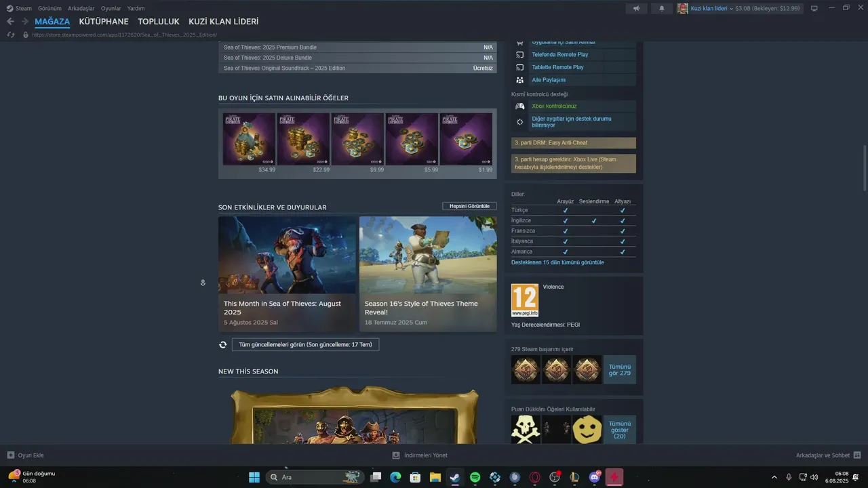Image resolution: width=868 pixels, height=488 pixels.
Task: Go forward with the right arrow
Action: click(24, 22)
